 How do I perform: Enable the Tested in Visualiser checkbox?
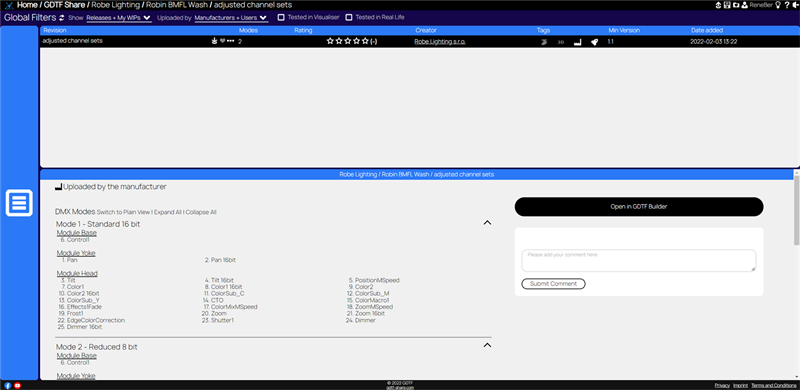coord(281,17)
